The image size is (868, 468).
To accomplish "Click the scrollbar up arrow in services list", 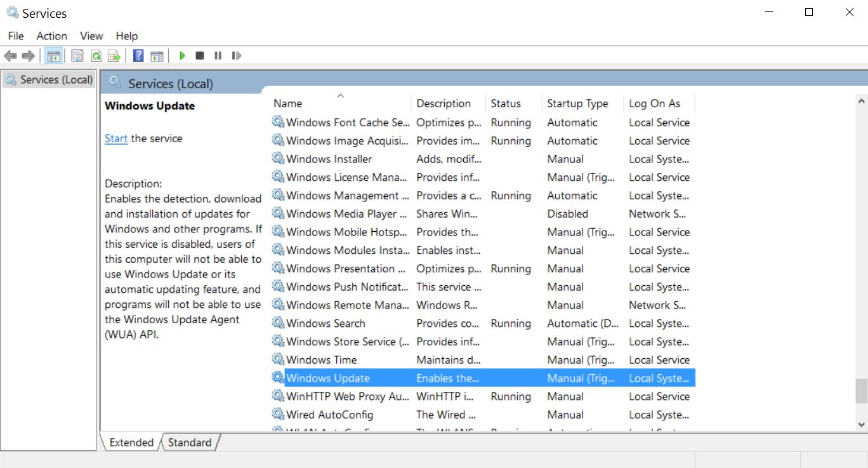I will tap(861, 100).
